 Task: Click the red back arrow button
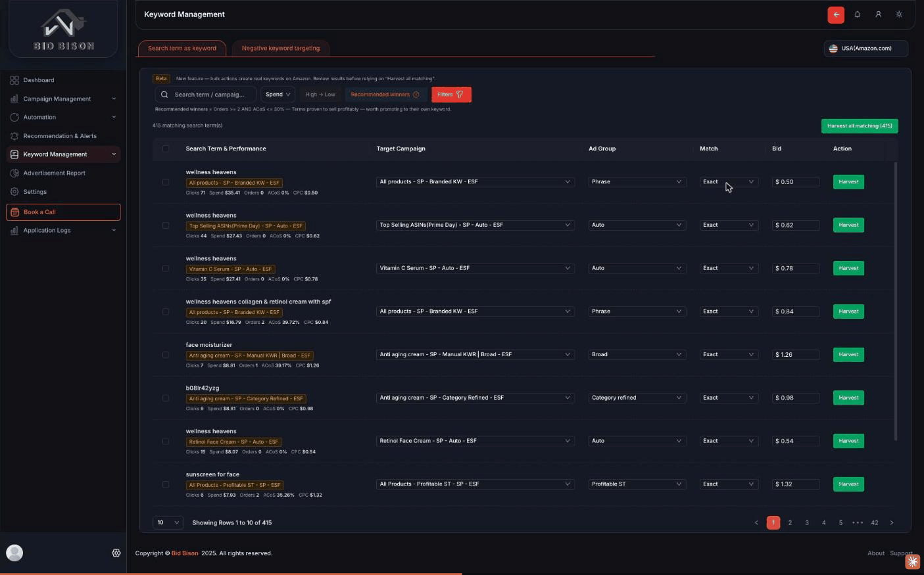coord(836,14)
